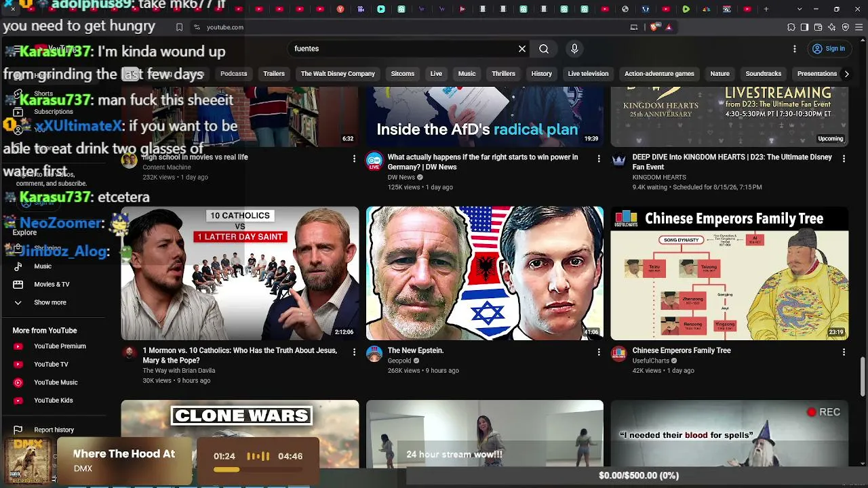This screenshot has width=868, height=488.
Task: Select the Thrillers filter chip
Action: coord(503,74)
